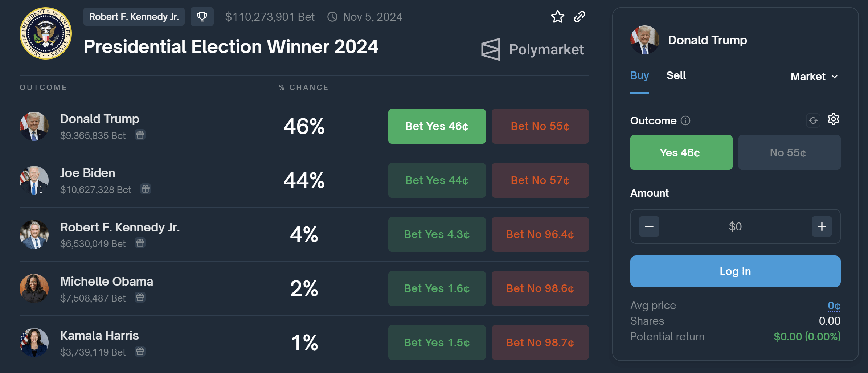
Task: Click gift icon on Kamala Harris row
Action: (x=140, y=352)
